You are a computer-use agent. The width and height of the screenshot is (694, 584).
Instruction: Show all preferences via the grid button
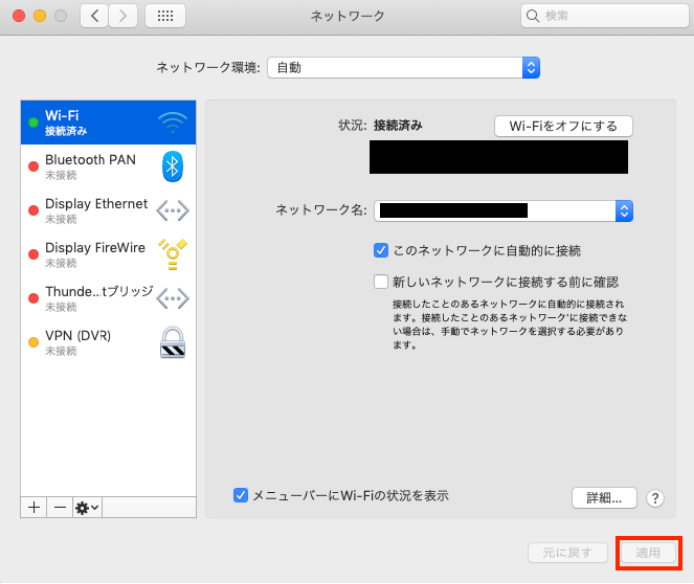tap(165, 16)
